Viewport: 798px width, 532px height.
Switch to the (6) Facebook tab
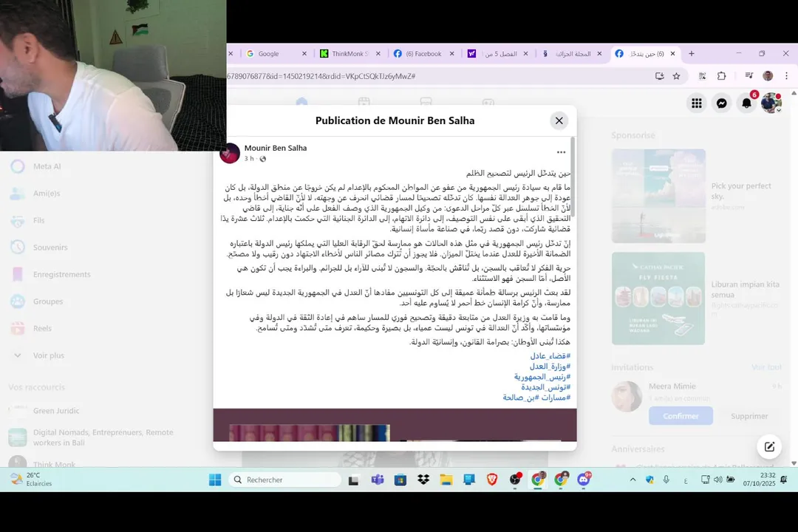point(424,53)
